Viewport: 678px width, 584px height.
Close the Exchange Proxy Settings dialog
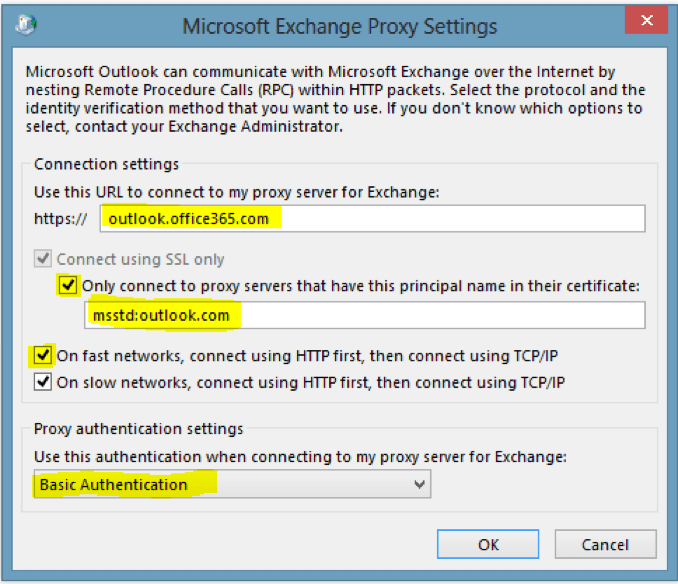tap(646, 20)
